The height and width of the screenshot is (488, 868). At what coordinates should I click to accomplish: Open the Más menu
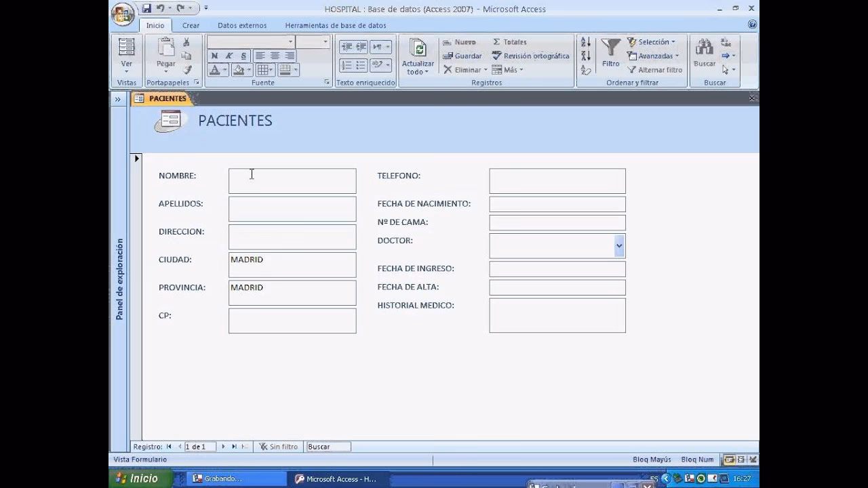pos(507,70)
